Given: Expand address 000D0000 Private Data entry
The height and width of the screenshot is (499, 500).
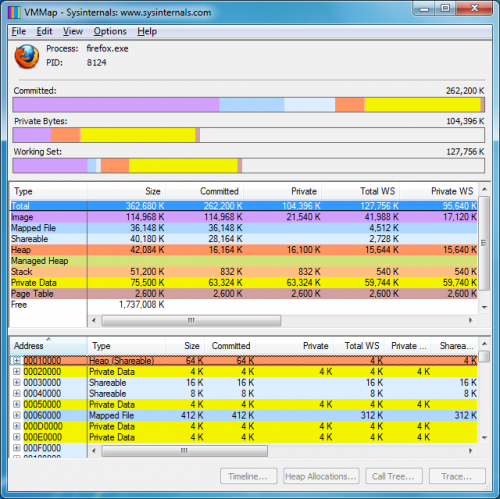Looking at the screenshot, I should coord(17,426).
